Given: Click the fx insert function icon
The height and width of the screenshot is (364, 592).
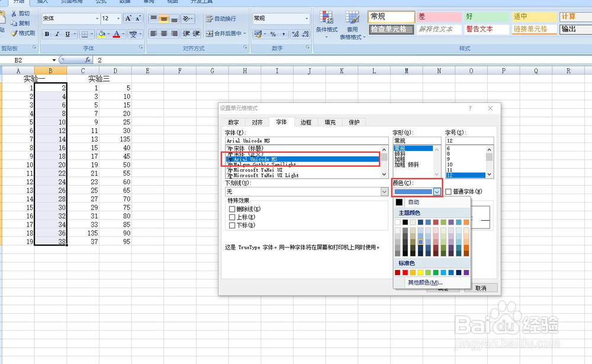Looking at the screenshot, I should [x=88, y=60].
